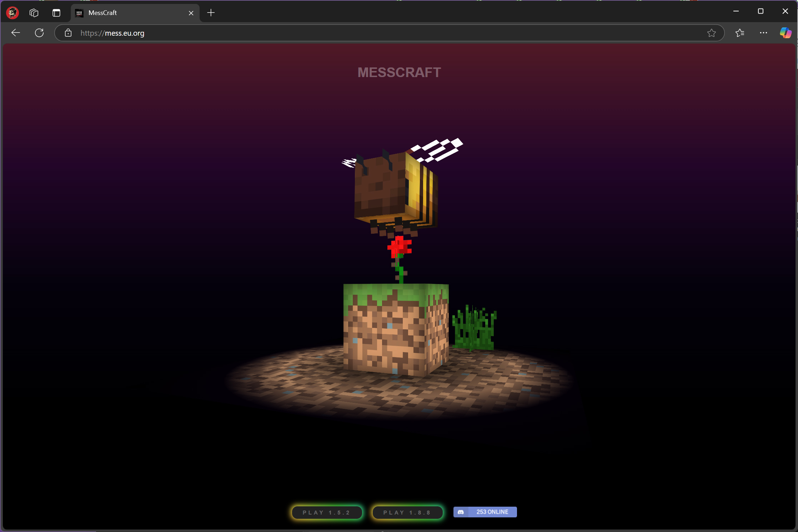Start the game with PLAY 1.8.8
This screenshot has width=798, height=532.
pyautogui.click(x=407, y=512)
